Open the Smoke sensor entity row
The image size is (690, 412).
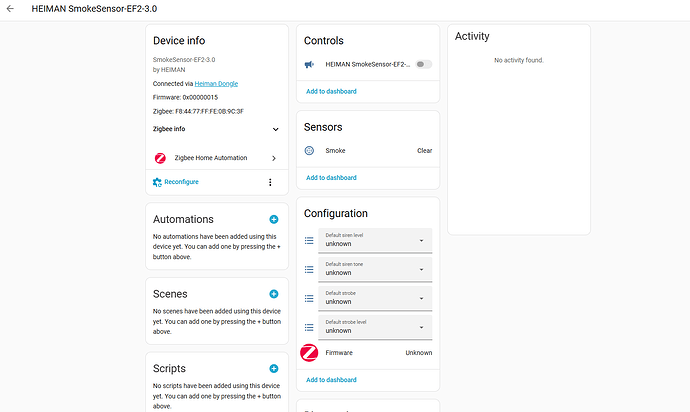pyautogui.click(x=368, y=151)
